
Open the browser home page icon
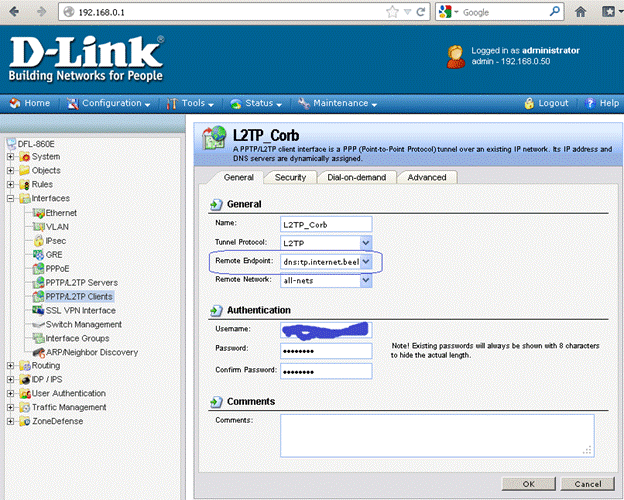click(581, 12)
